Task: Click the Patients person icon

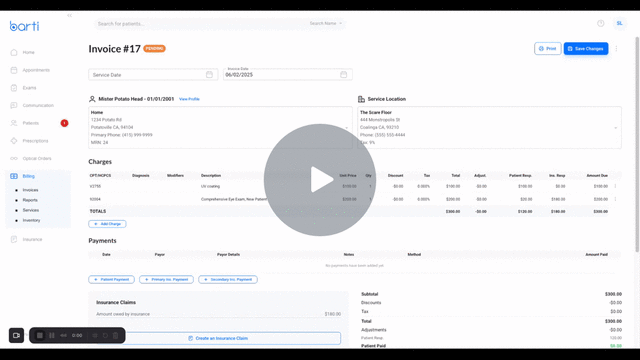Action: [x=14, y=123]
